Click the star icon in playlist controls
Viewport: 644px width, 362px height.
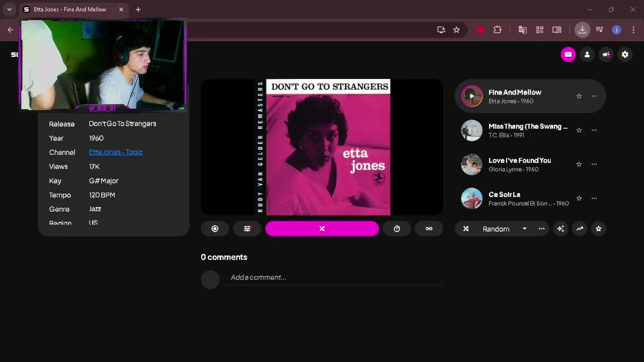pyautogui.click(x=598, y=229)
